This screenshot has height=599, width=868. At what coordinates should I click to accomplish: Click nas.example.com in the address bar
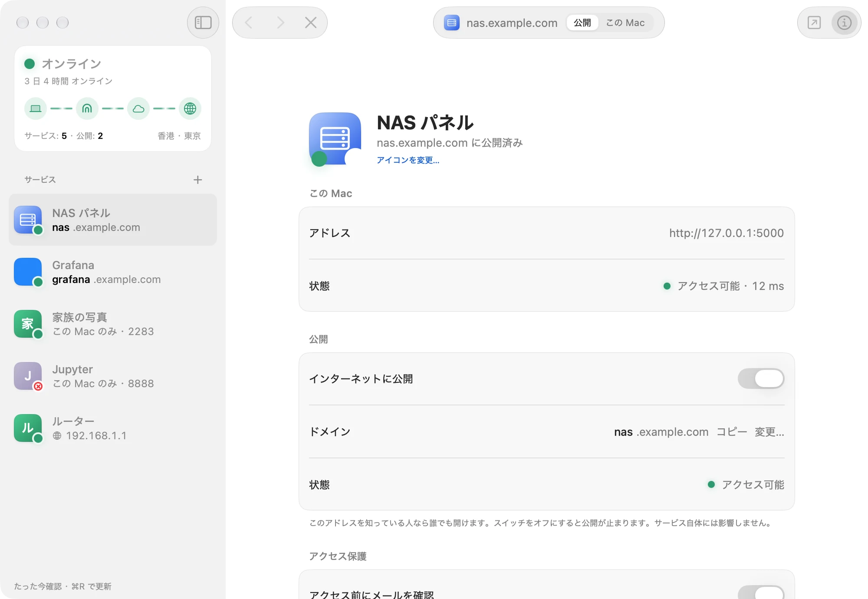coord(512,23)
